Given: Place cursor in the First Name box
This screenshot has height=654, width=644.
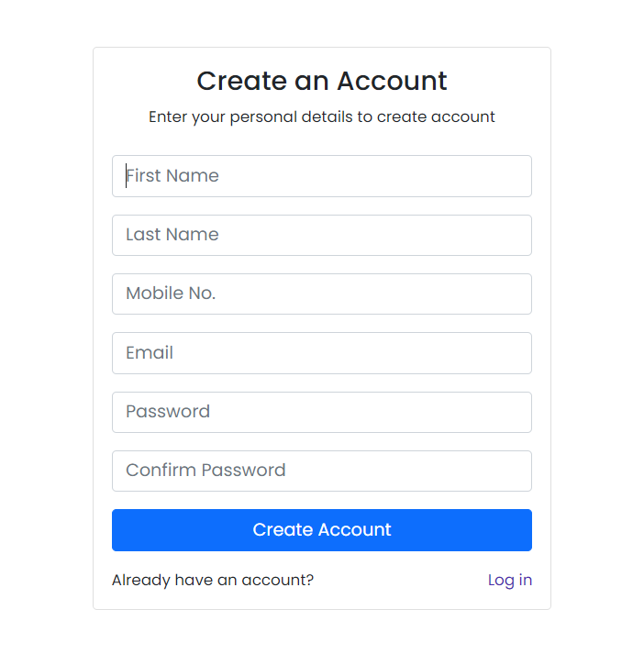Looking at the screenshot, I should [321, 176].
